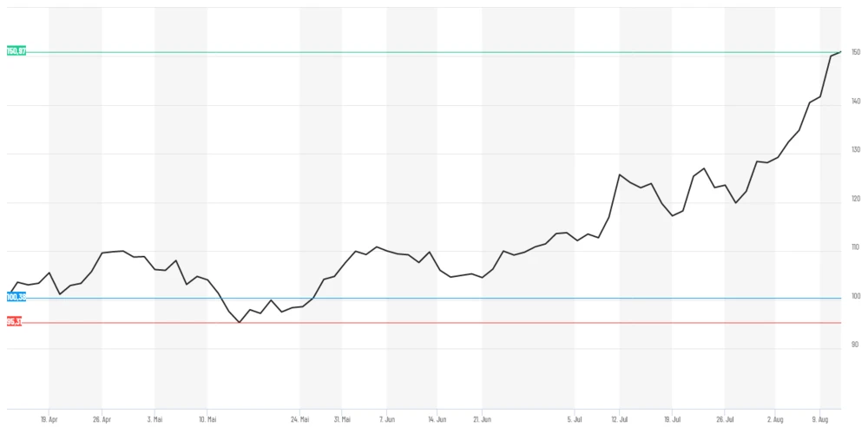Click the "24. Mai" axis label
The height and width of the screenshot is (434, 868).
299,418
